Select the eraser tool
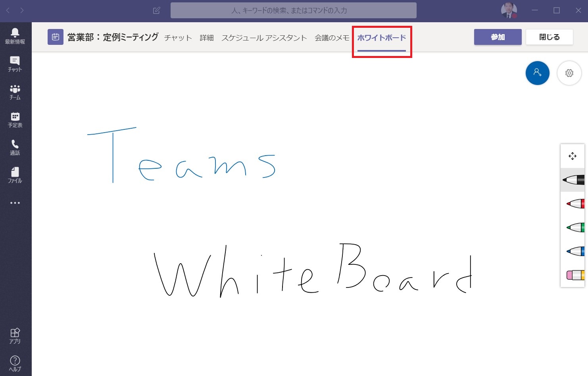This screenshot has width=588, height=376. tap(576, 275)
